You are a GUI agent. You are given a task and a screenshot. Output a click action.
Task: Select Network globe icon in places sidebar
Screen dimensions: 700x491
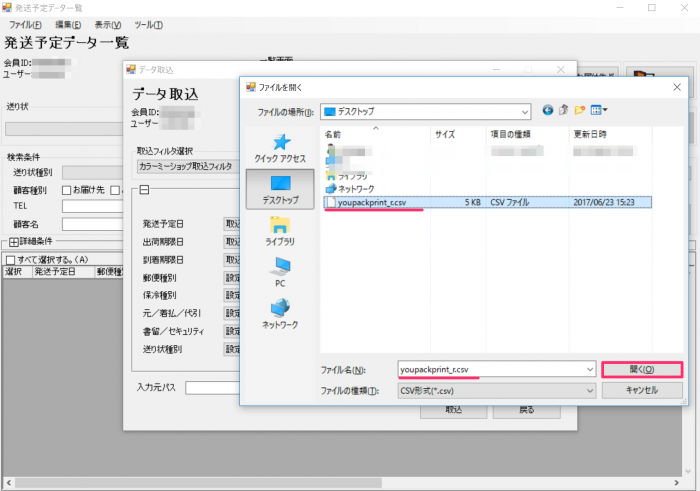pos(280,308)
